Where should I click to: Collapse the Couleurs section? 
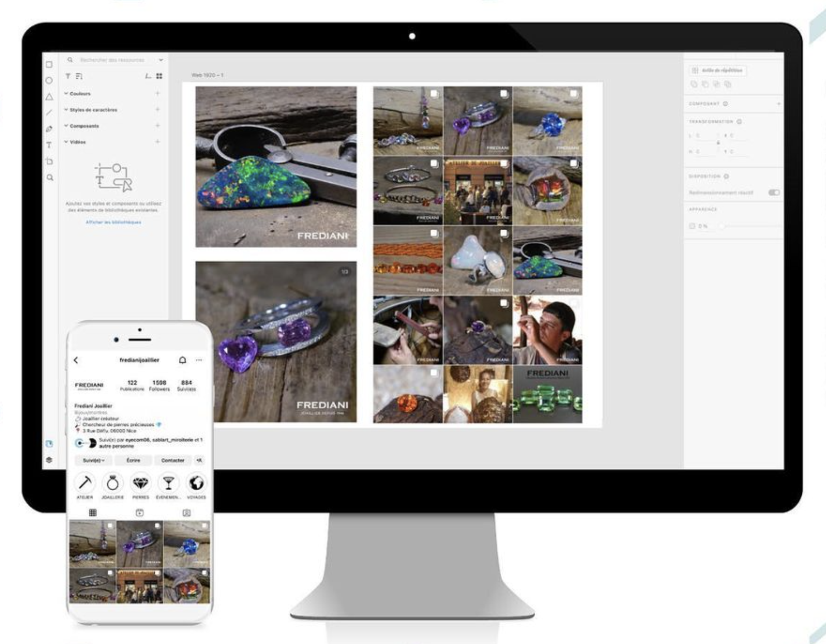pos(66,94)
